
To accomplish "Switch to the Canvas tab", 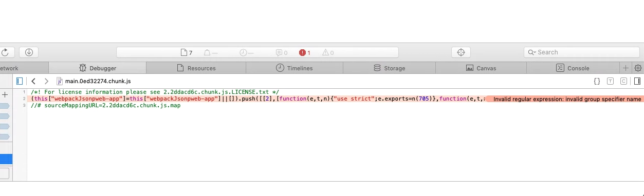I will (481, 68).
